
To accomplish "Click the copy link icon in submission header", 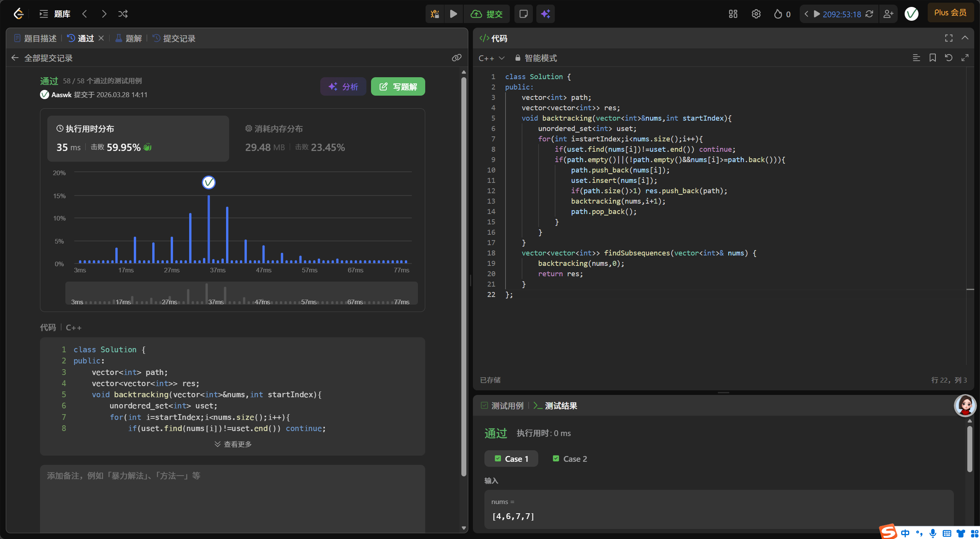I will click(456, 58).
